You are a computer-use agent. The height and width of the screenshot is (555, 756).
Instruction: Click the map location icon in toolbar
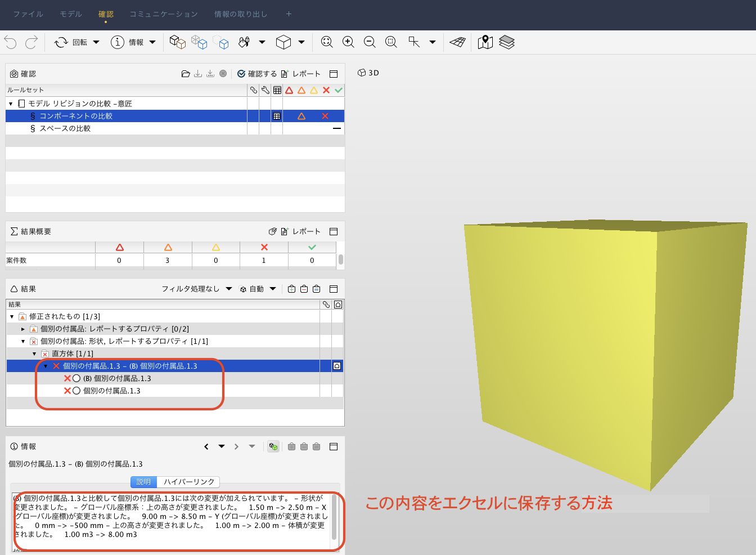pos(485,42)
